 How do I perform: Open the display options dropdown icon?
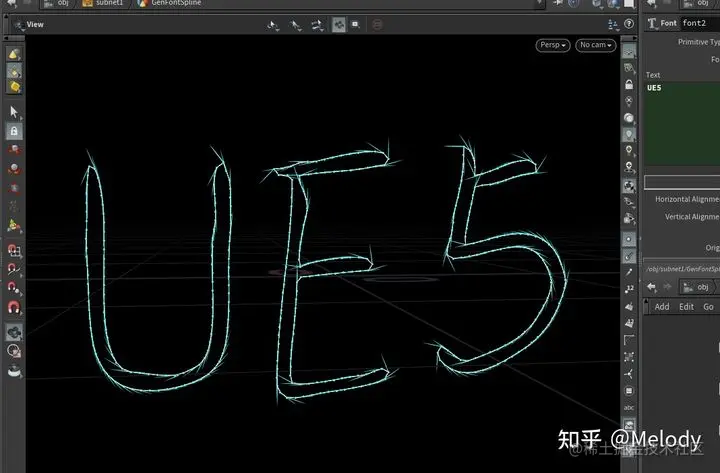tap(613, 24)
